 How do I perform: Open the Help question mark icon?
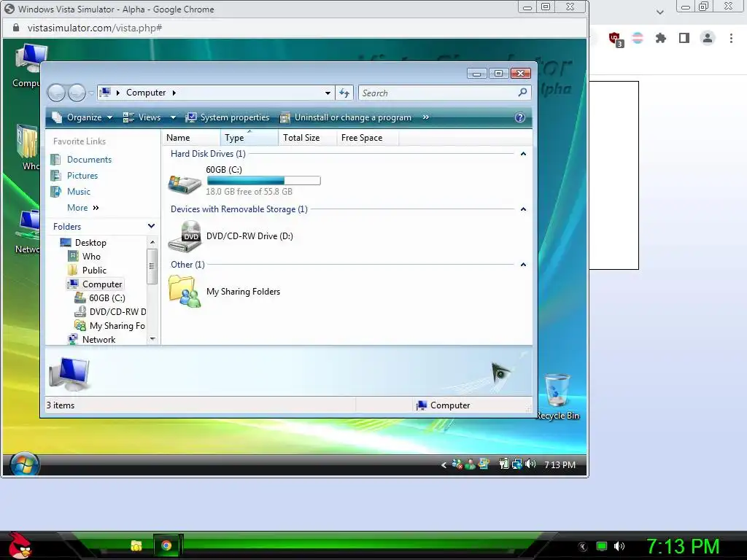(x=519, y=117)
